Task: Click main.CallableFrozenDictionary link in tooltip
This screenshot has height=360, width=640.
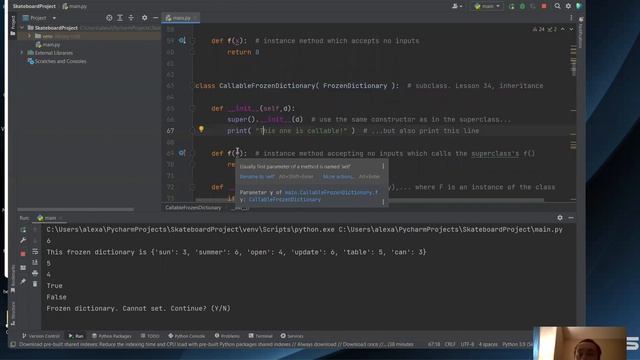Action: [x=331, y=192]
